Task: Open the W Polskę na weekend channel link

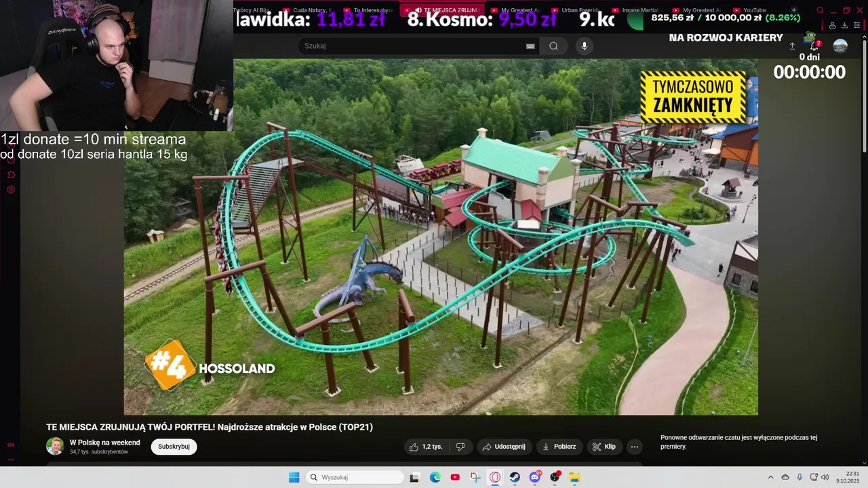Action: pyautogui.click(x=105, y=443)
